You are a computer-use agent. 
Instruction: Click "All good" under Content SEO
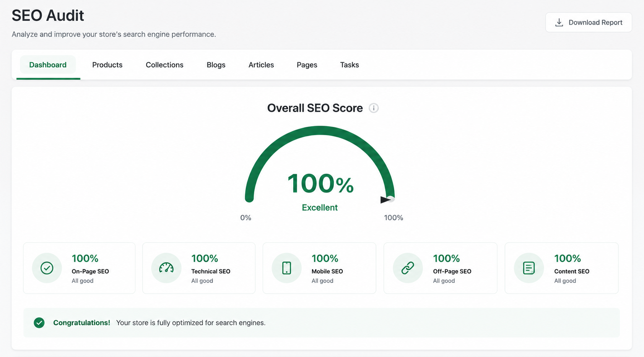(565, 281)
